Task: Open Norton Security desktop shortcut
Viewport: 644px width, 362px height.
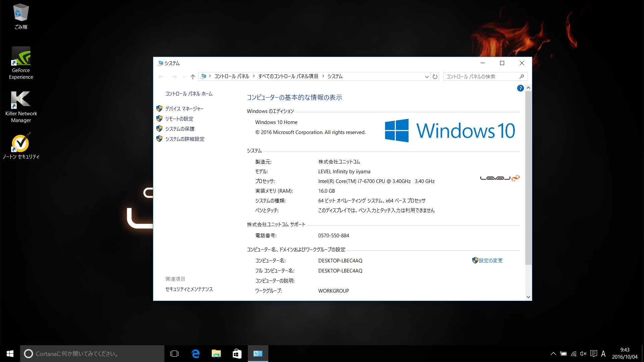Action: [21, 146]
